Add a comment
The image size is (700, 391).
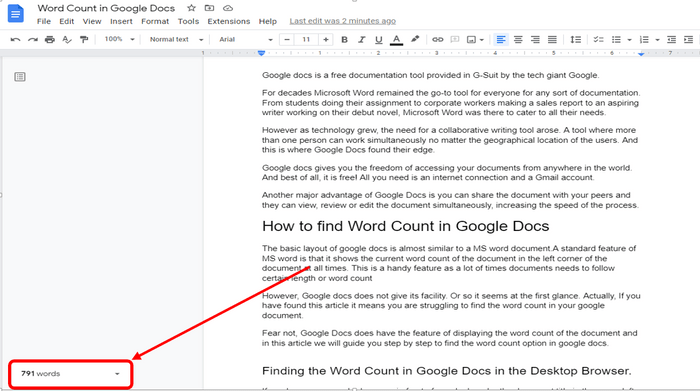(454, 40)
